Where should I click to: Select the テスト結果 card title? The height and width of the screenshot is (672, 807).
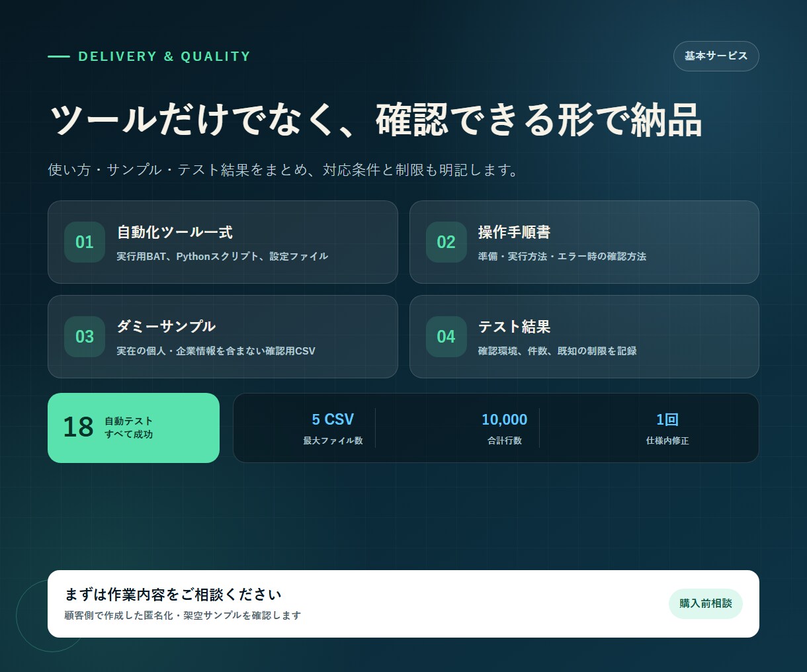[514, 327]
